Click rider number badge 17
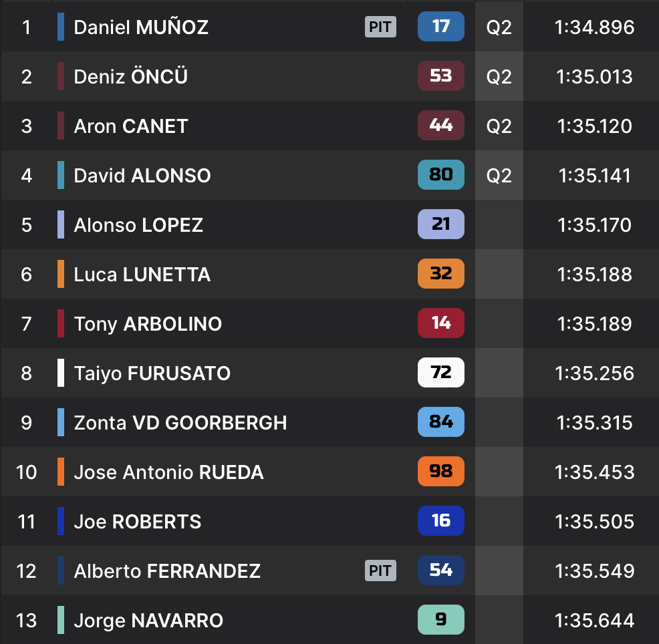 click(440, 27)
